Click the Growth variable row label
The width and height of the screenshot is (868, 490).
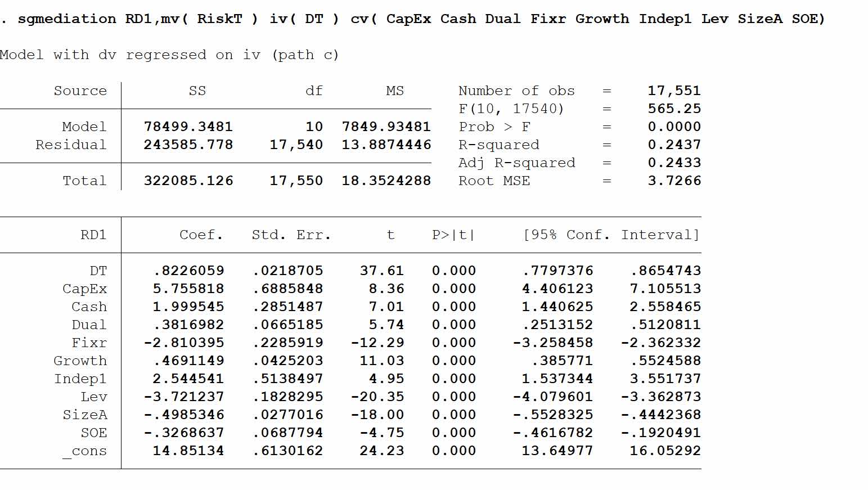click(x=80, y=361)
